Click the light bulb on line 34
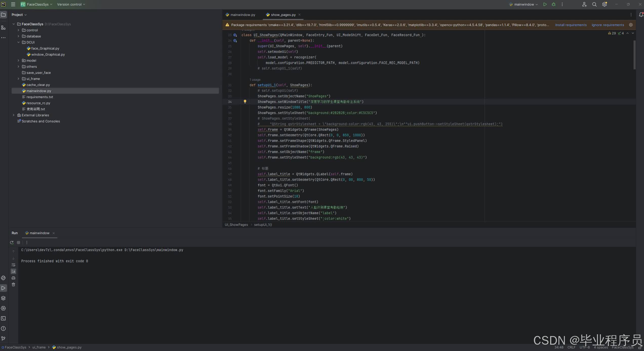This screenshot has height=351, width=644. pyautogui.click(x=245, y=102)
